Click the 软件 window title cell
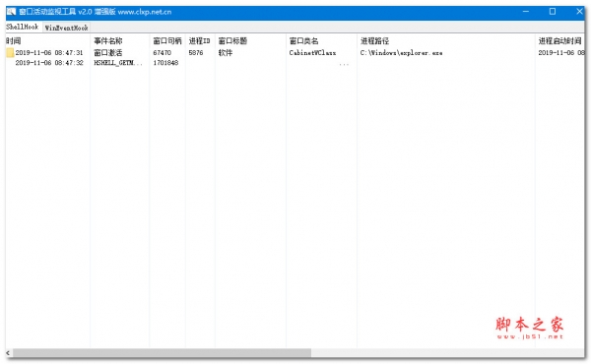Image resolution: width=591 pixels, height=364 pixels. coord(226,53)
